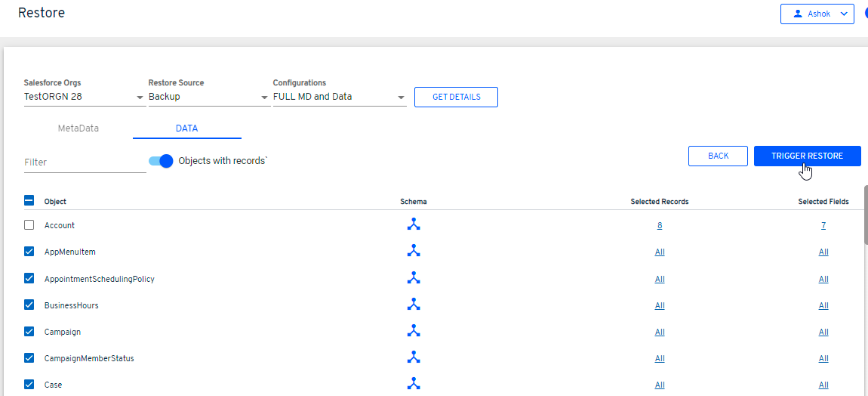This screenshot has height=396, width=868.
Task: Open the schema icon for AppMenuItem
Action: point(413,251)
